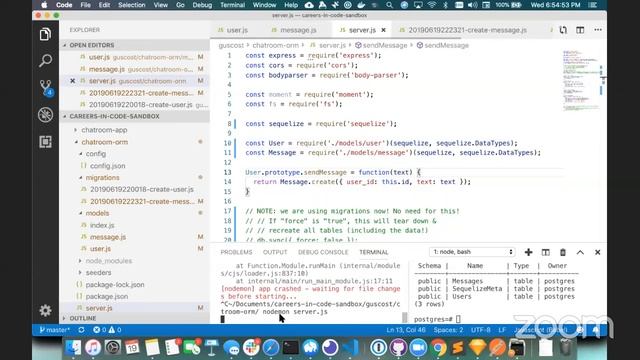Click the synchronize changes icon in status bar
640x360 pixels.
pos(81,330)
